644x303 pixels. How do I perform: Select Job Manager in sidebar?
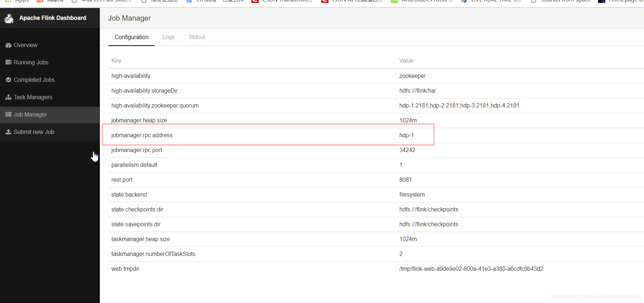(x=50, y=114)
